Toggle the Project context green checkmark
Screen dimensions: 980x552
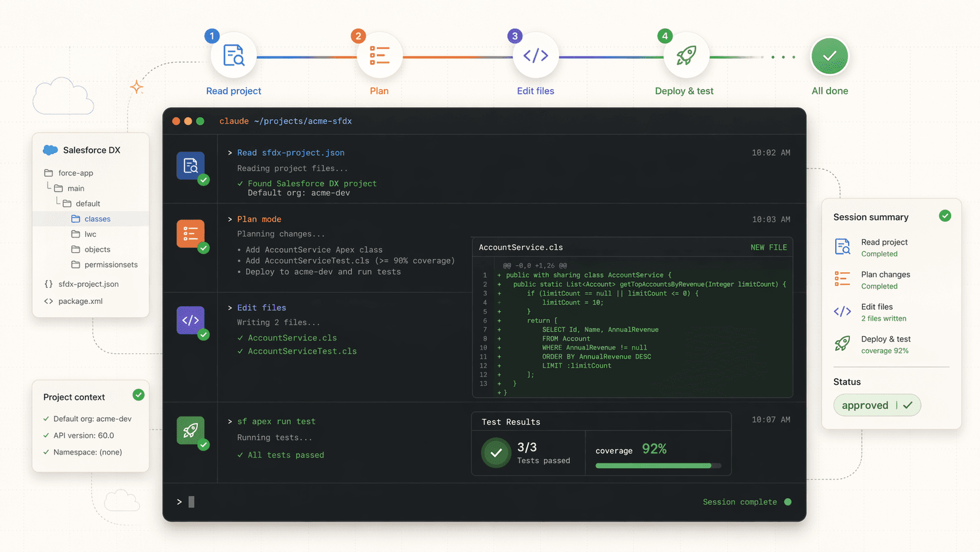click(x=138, y=395)
